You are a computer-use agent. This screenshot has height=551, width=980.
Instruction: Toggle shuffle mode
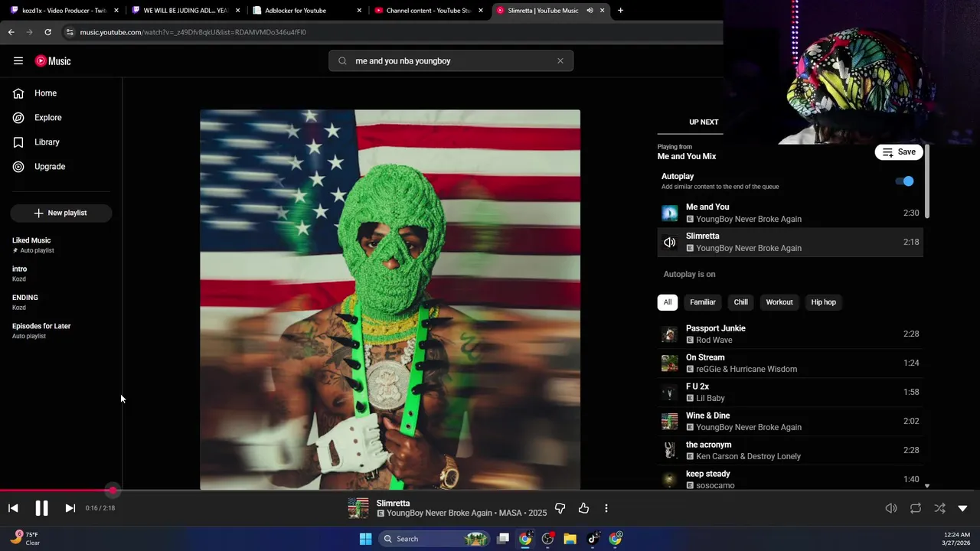click(x=939, y=508)
